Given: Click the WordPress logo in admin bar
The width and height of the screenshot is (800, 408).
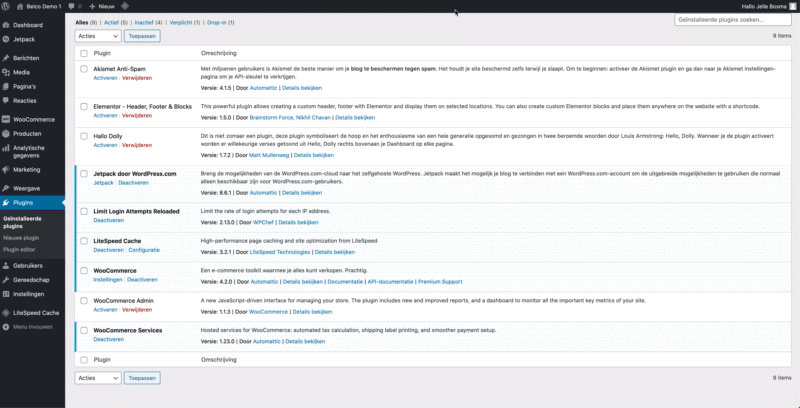Looking at the screenshot, I should tap(6, 6).
